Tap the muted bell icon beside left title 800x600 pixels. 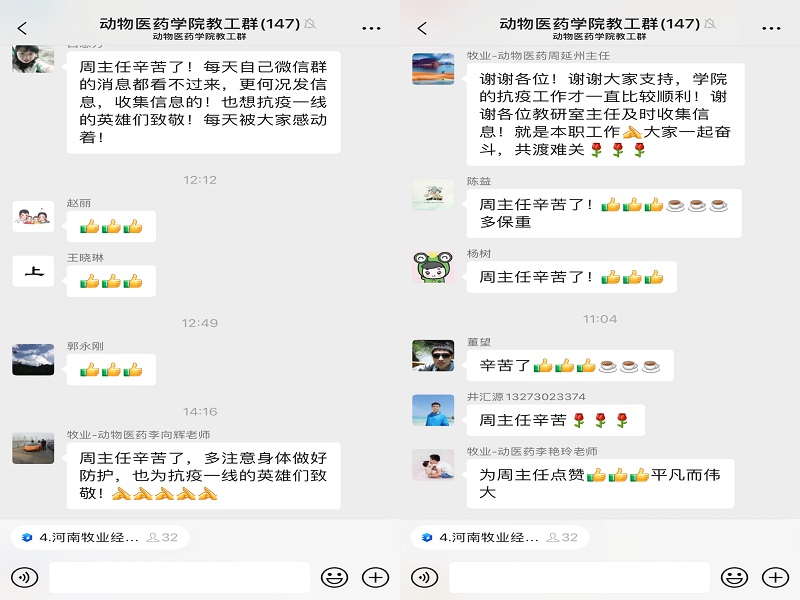point(310,23)
